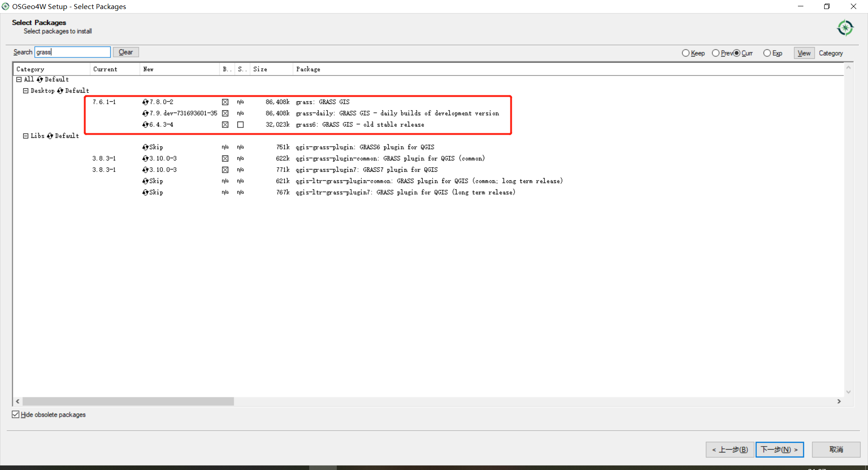
Task: Click the OSGeo4W title bar icon
Action: [x=5, y=6]
